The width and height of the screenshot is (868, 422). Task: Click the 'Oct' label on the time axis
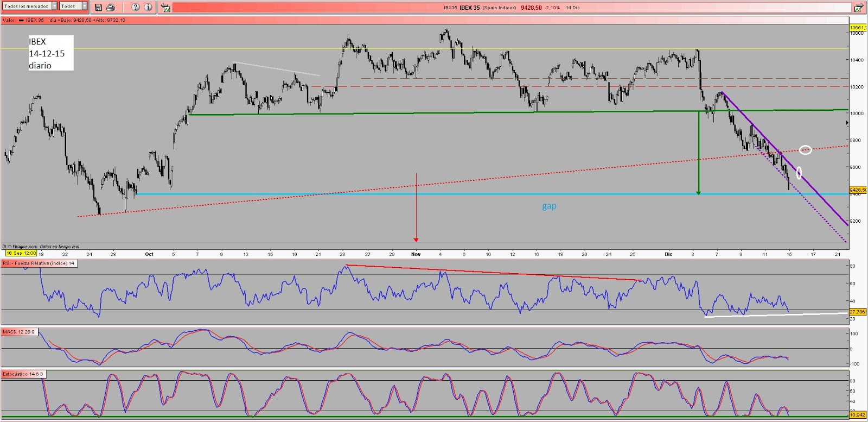pos(149,254)
